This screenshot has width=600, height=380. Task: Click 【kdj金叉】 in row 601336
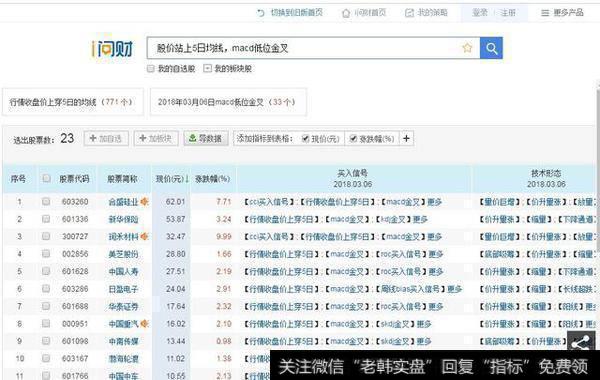[393, 219]
